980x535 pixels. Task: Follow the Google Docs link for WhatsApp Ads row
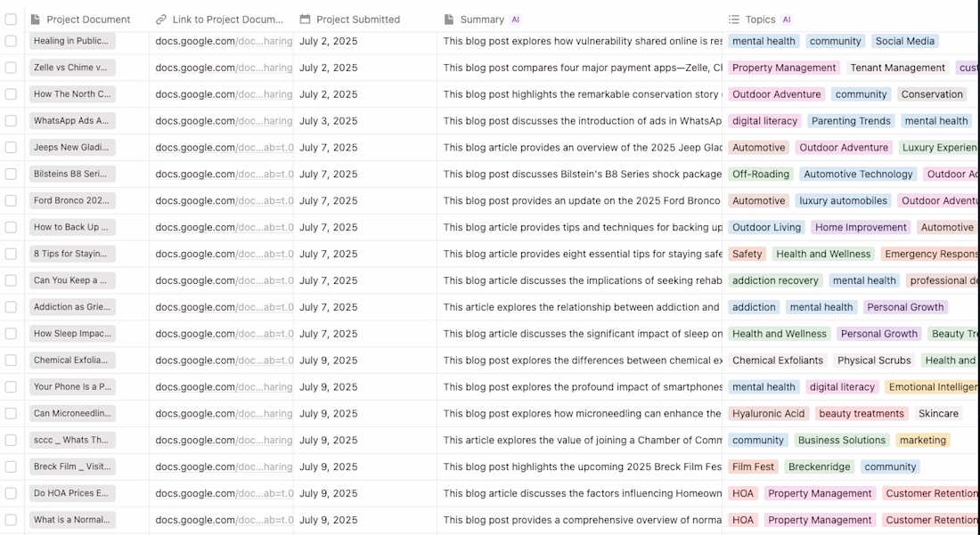223,121
